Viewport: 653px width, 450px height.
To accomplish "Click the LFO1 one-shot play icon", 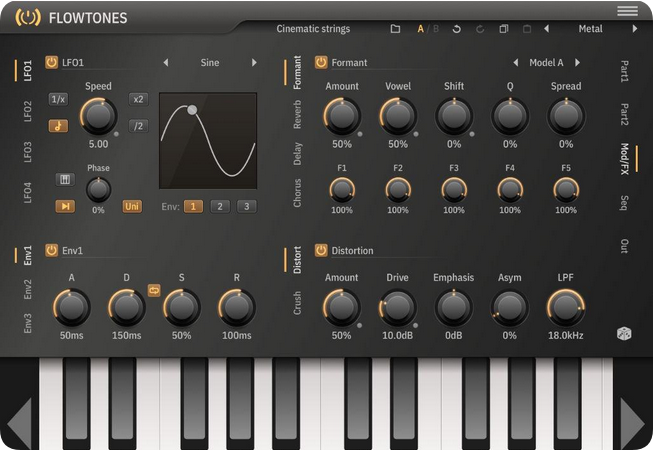I will tap(65, 206).
